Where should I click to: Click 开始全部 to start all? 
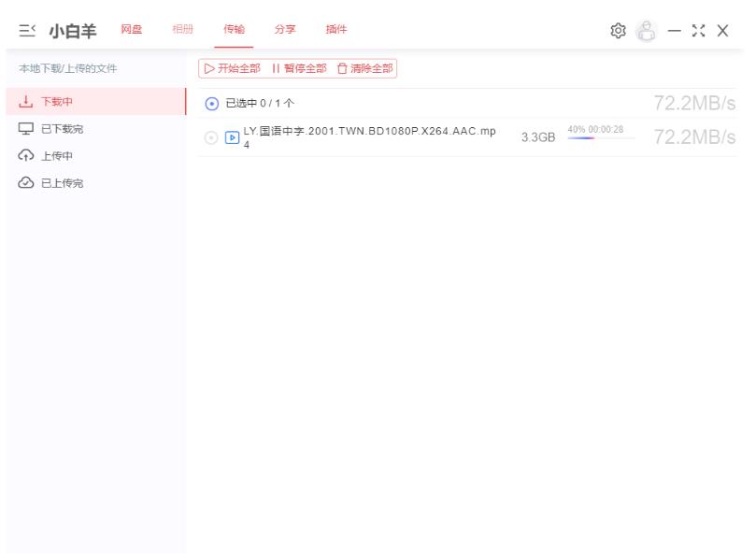click(230, 67)
